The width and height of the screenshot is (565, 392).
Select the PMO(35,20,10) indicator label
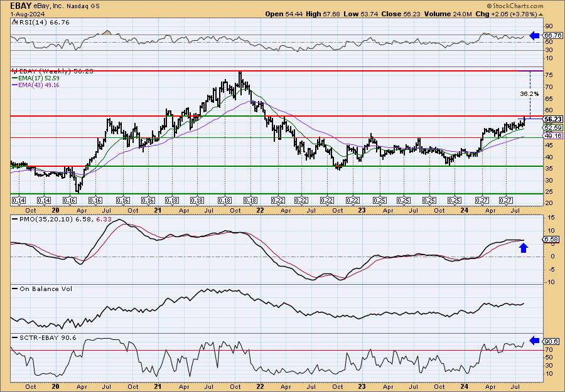62,219
